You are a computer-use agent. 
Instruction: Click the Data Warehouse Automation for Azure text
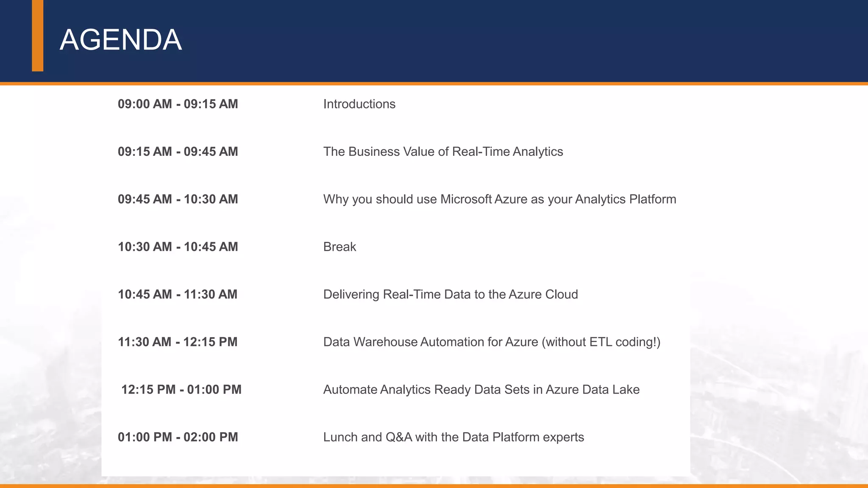click(492, 342)
